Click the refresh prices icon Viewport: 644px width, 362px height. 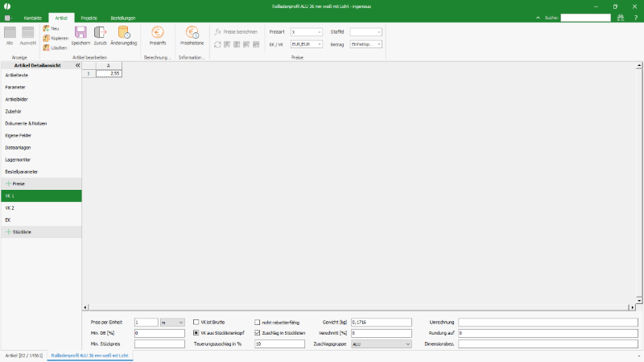pos(217,44)
